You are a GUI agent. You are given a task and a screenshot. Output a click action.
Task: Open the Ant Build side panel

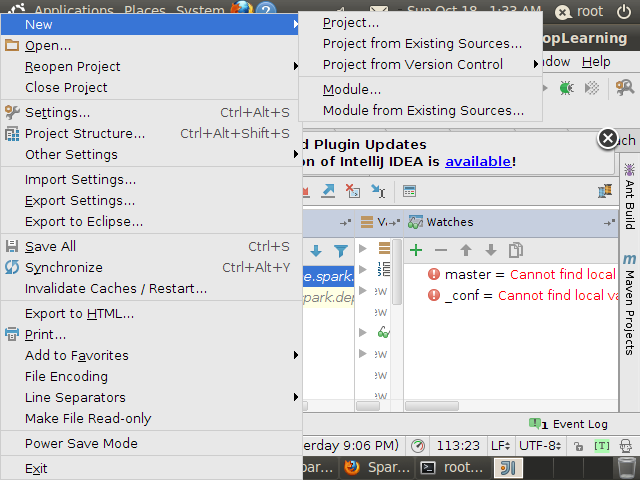629,196
